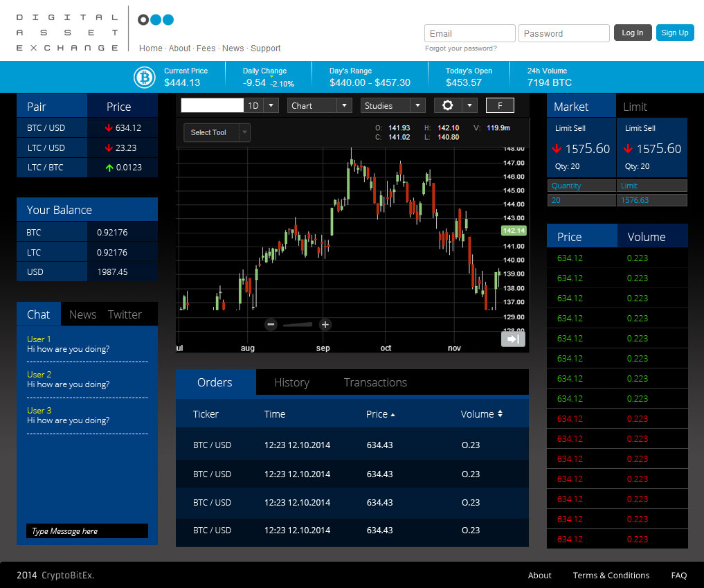The image size is (704, 588).
Task: Click User 1 name in chat
Action: tap(39, 339)
